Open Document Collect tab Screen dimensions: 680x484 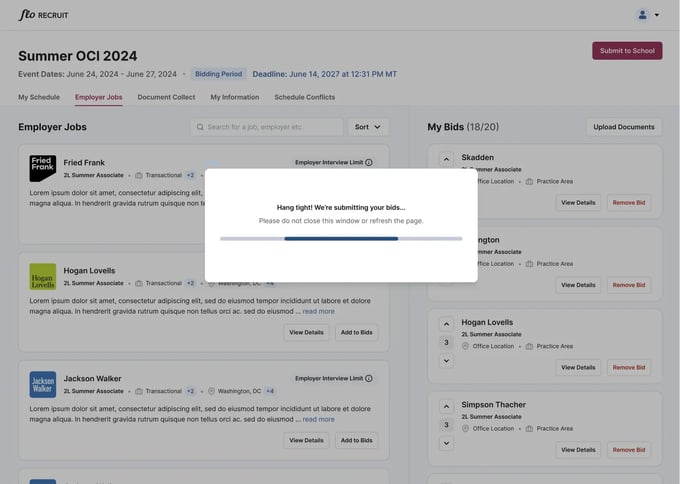pos(166,97)
